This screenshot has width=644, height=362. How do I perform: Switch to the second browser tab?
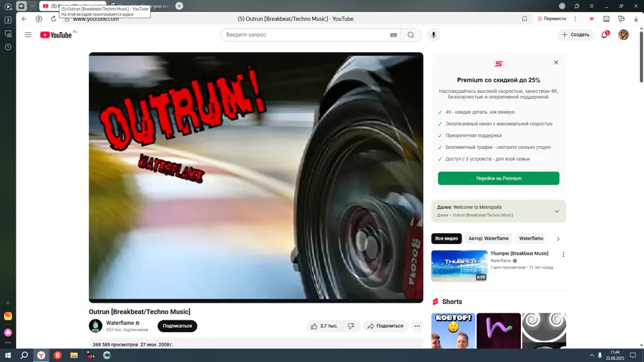click(140, 6)
